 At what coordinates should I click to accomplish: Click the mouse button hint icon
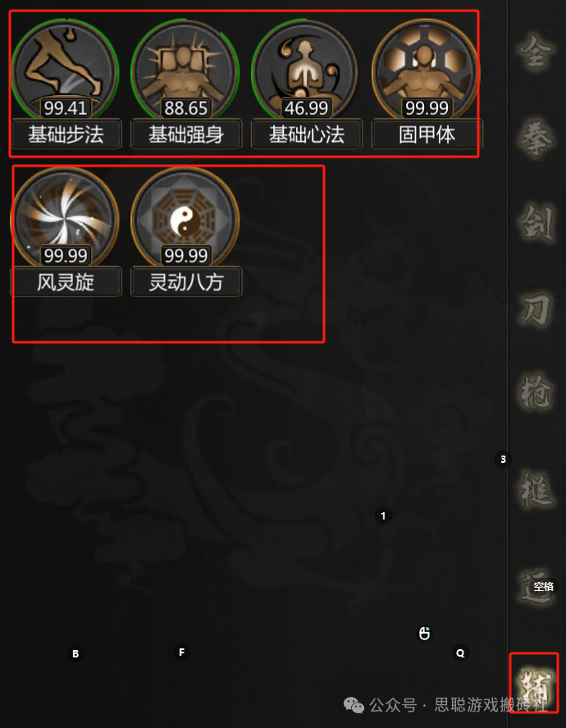425,633
